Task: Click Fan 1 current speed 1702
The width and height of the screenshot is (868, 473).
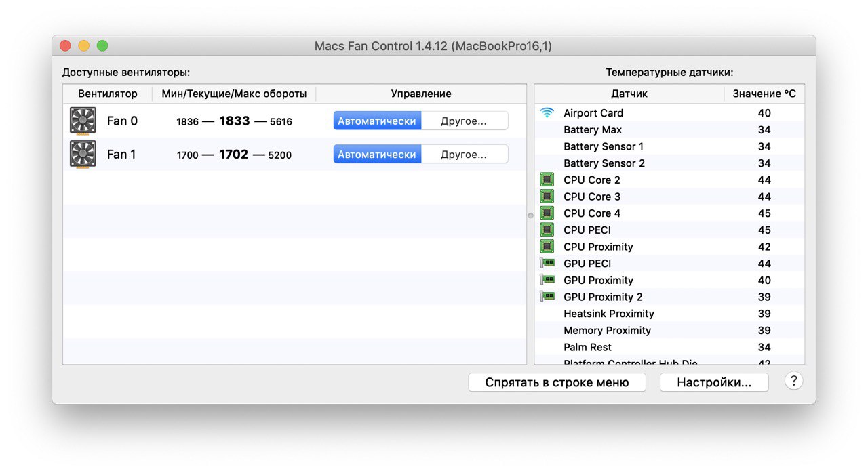Action: pyautogui.click(x=233, y=155)
